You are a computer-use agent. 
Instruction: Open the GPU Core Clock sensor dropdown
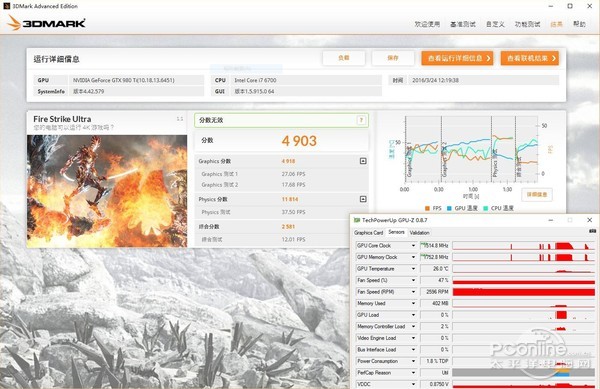coord(413,246)
